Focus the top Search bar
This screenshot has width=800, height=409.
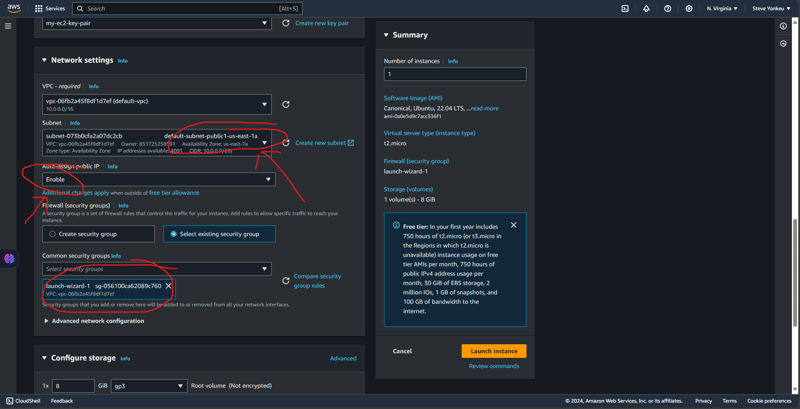[x=187, y=9]
